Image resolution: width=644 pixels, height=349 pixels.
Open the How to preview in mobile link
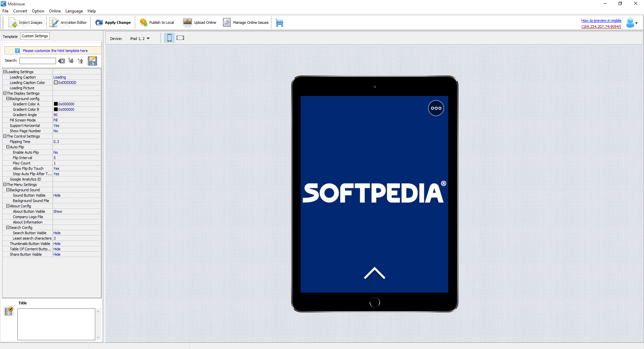pyautogui.click(x=601, y=20)
